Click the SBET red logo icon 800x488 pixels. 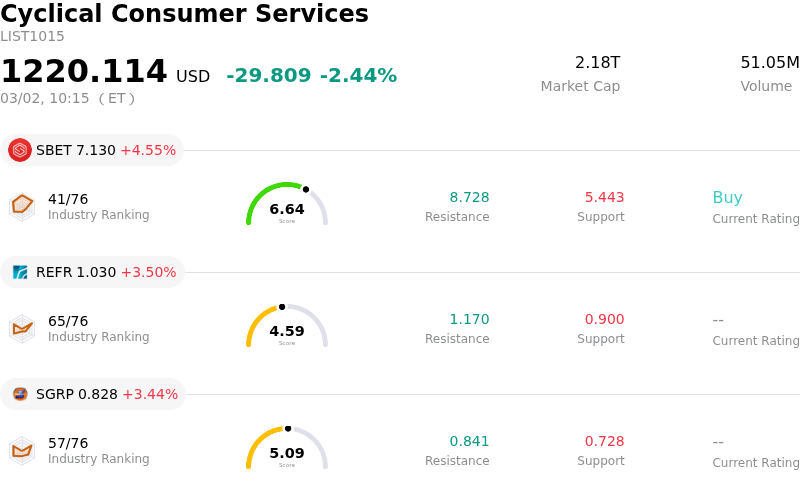(20, 150)
